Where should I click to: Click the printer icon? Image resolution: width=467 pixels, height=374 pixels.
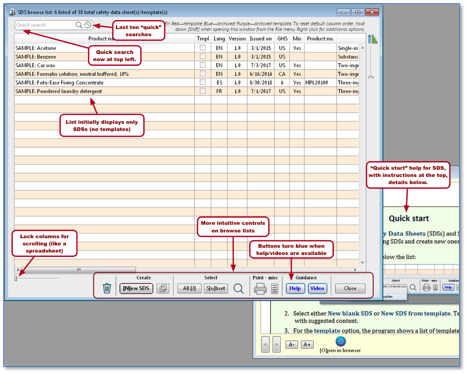click(x=260, y=288)
